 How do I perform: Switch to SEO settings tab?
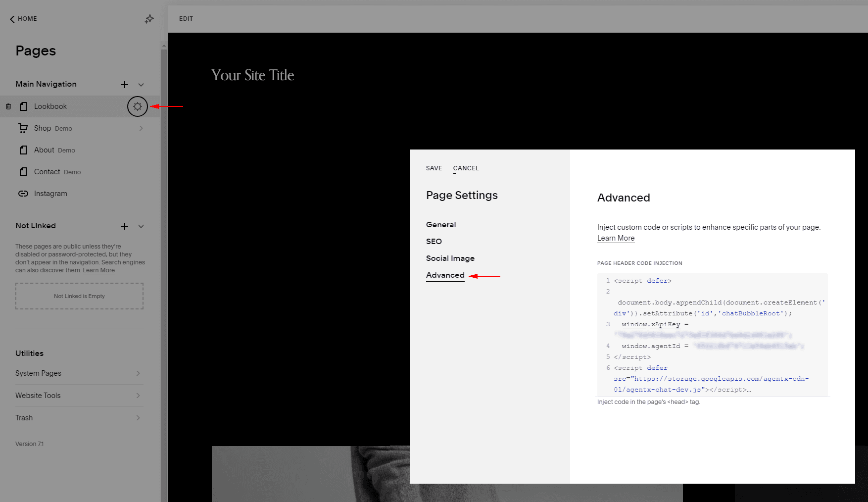pyautogui.click(x=434, y=242)
